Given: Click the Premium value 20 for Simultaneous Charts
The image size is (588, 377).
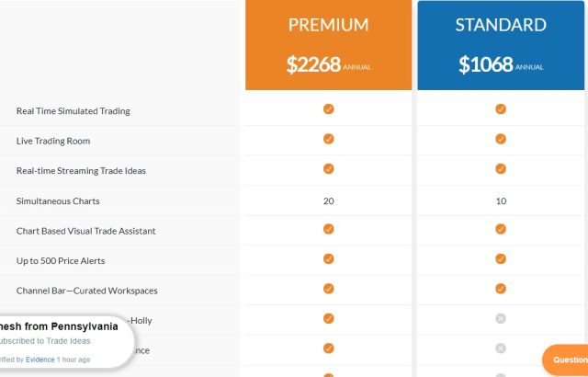Looking at the screenshot, I should click(x=328, y=201).
